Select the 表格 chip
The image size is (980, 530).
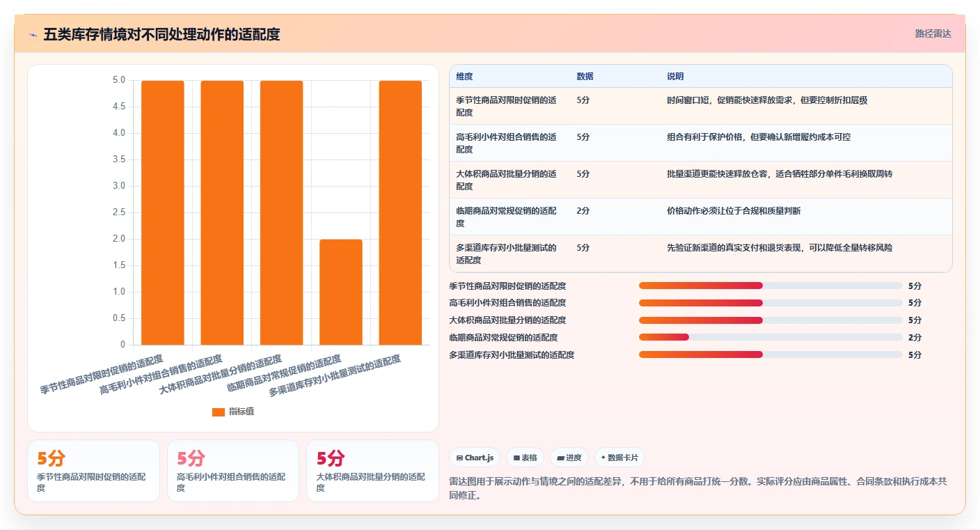pos(525,458)
